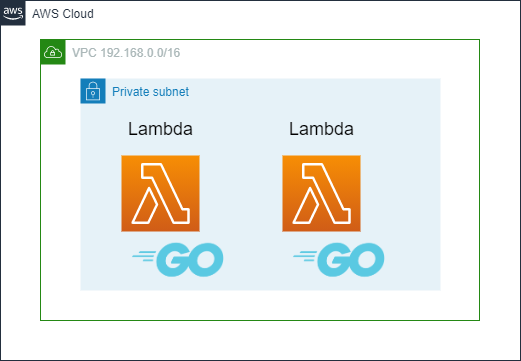Click empty subnet space between the Lambda icons
Viewport: 521px width, 361px height.
tap(241, 193)
